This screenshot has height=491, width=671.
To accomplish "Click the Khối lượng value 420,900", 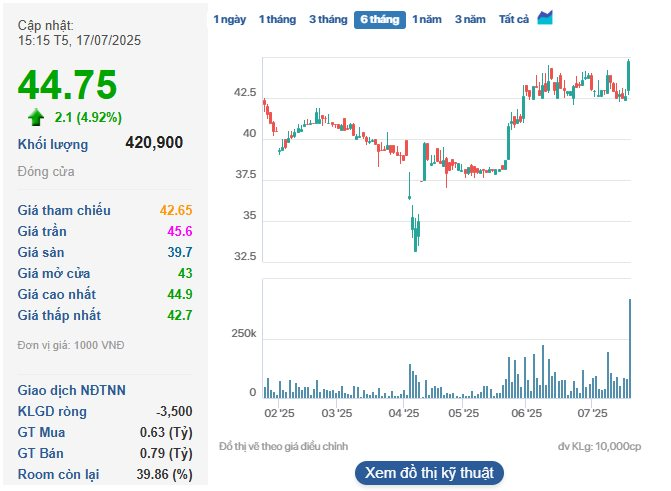I will (154, 143).
